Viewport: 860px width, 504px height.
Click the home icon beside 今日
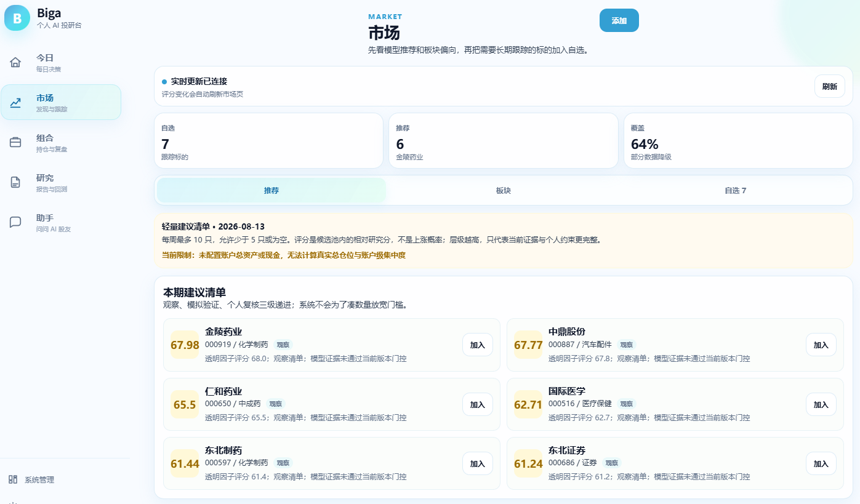tap(15, 62)
